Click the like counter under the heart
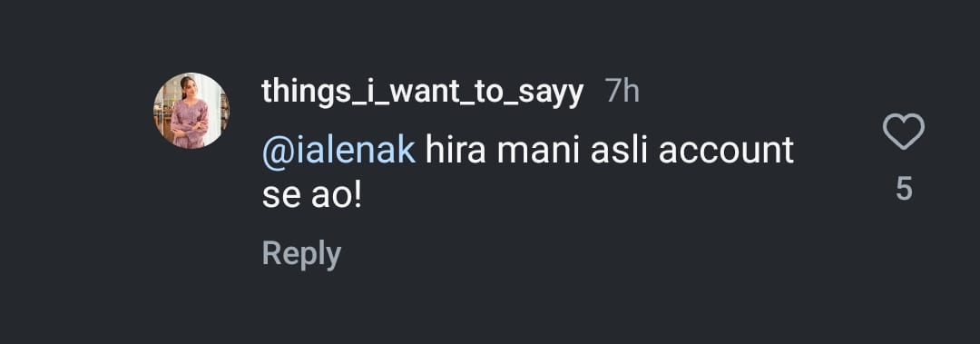Viewport: 980px width, 344px height. coord(904,189)
